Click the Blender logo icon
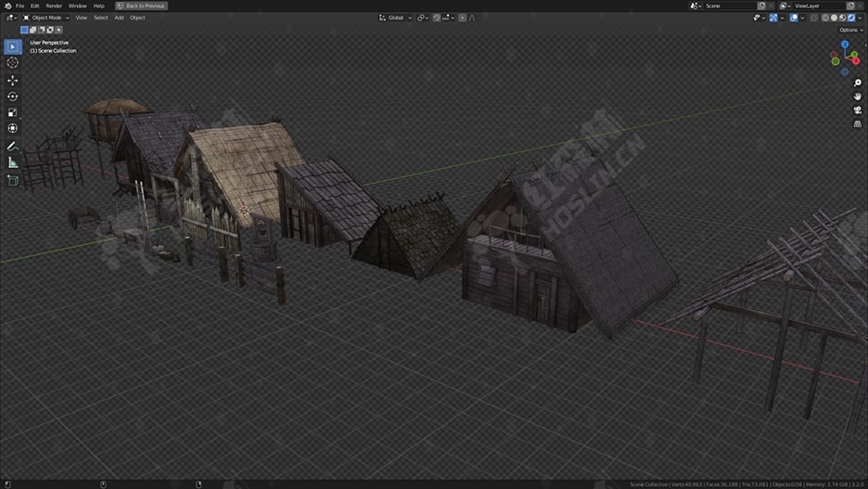The width and height of the screenshot is (868, 489). [x=7, y=6]
